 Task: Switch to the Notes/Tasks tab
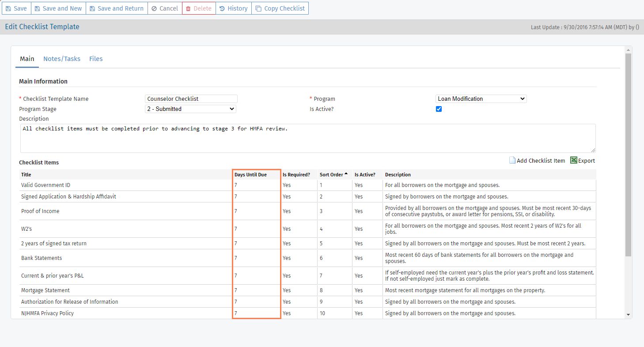point(62,58)
